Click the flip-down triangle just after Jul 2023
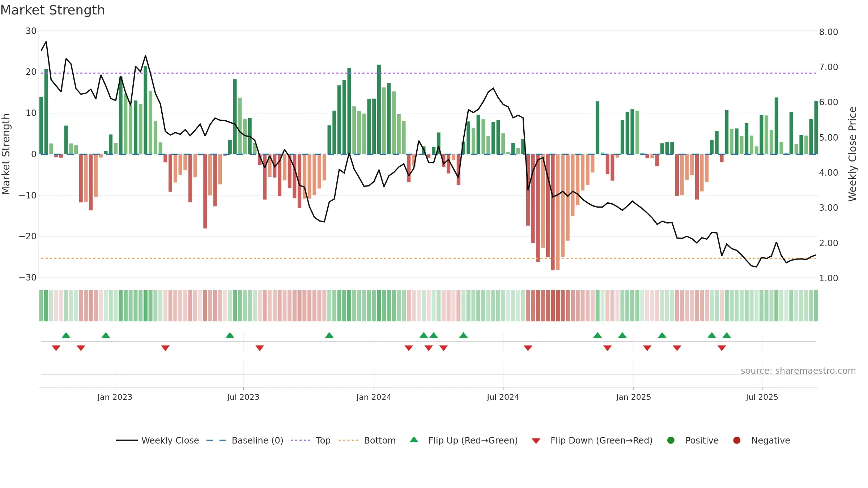The image size is (868, 488). 260,348
